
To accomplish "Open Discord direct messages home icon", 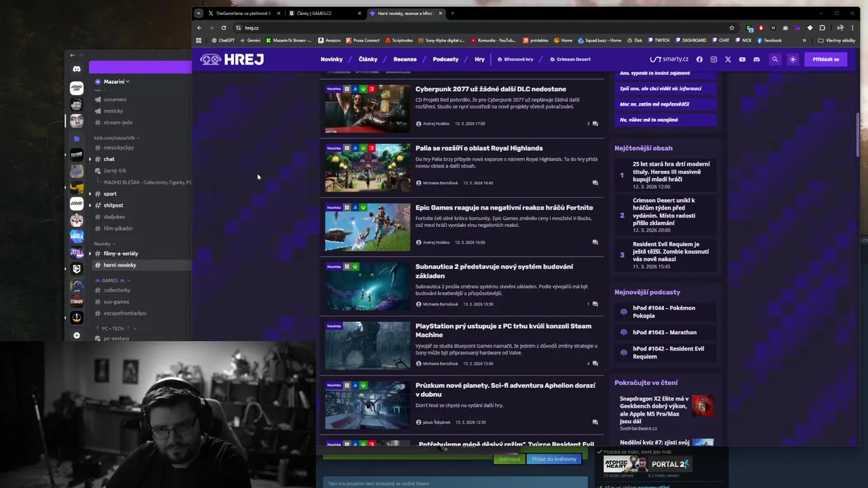I will 77,68.
